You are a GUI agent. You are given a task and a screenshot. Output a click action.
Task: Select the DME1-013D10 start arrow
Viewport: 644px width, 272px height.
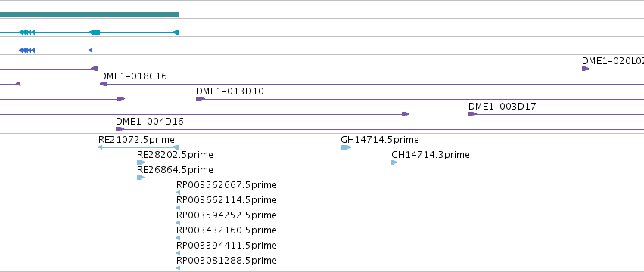point(201,99)
